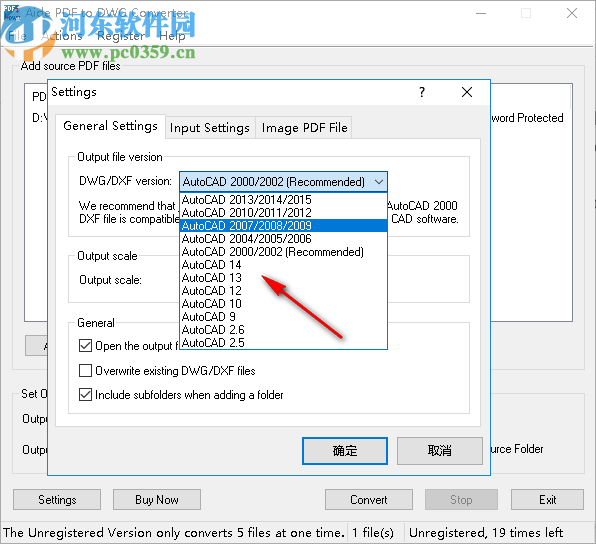The image size is (596, 544).
Task: Cancel settings with the 取消 button
Action: (x=440, y=450)
